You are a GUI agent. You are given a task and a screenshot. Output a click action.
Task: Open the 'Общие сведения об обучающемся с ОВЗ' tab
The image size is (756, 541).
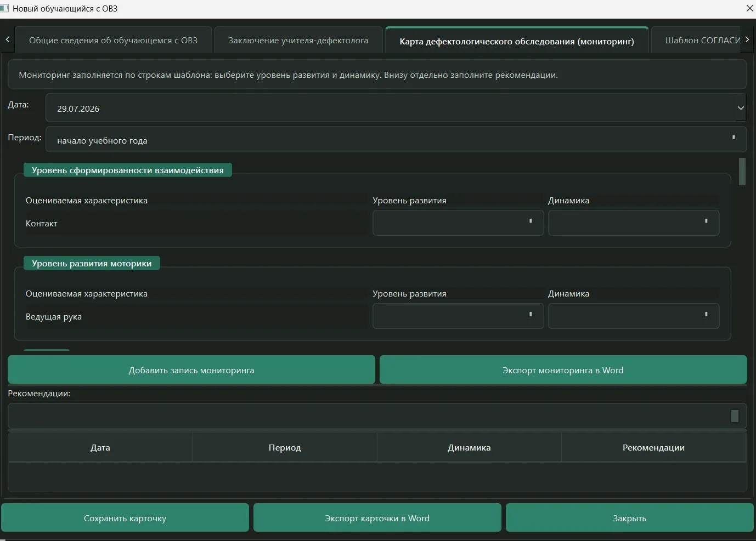(113, 40)
